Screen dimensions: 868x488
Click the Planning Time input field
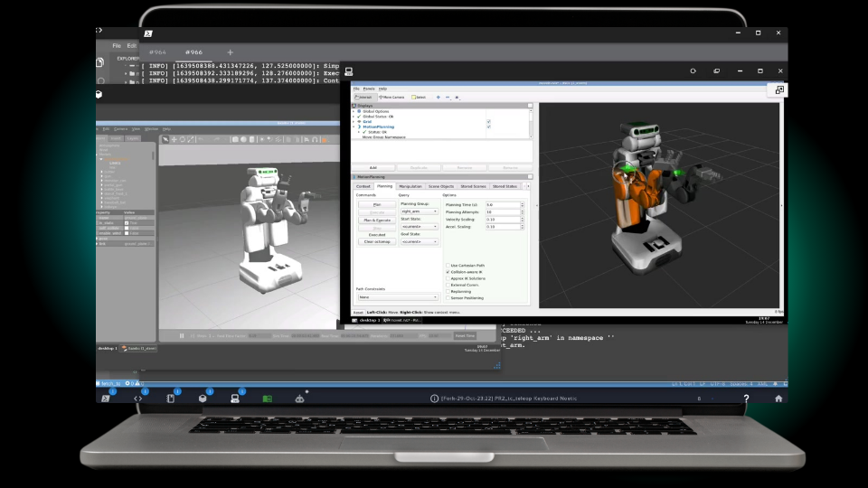click(503, 205)
